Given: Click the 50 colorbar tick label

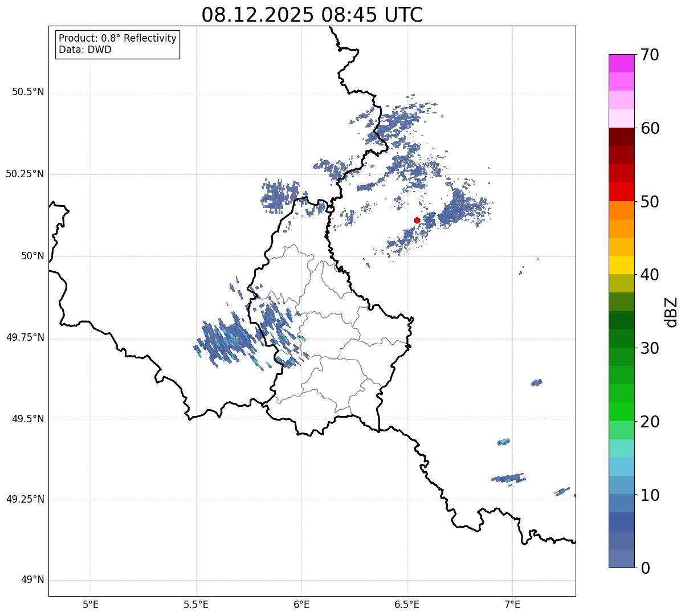Looking at the screenshot, I should 650,202.
